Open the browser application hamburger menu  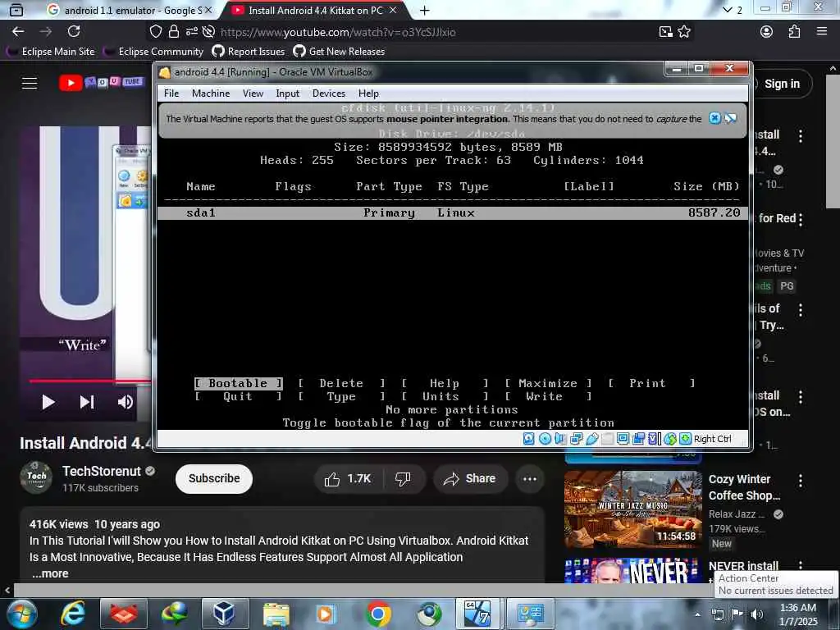coord(822,32)
